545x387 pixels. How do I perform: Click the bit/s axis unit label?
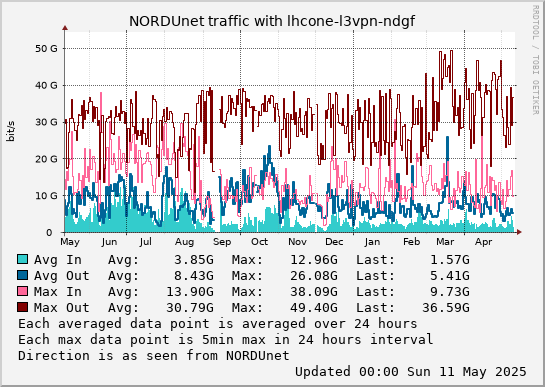click(x=11, y=131)
